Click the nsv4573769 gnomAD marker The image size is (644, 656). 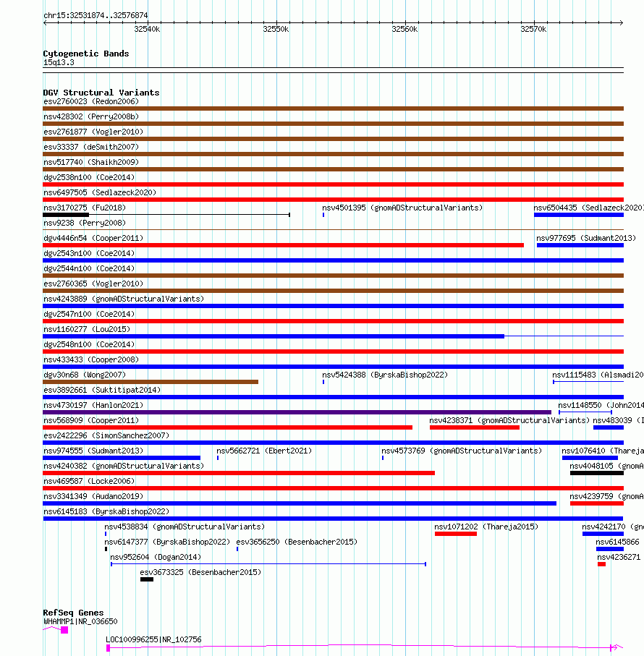tap(383, 458)
